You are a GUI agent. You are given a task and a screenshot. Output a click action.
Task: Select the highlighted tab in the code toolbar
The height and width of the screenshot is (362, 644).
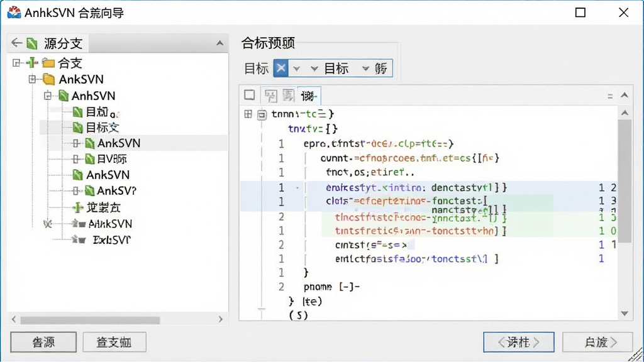pos(309,96)
